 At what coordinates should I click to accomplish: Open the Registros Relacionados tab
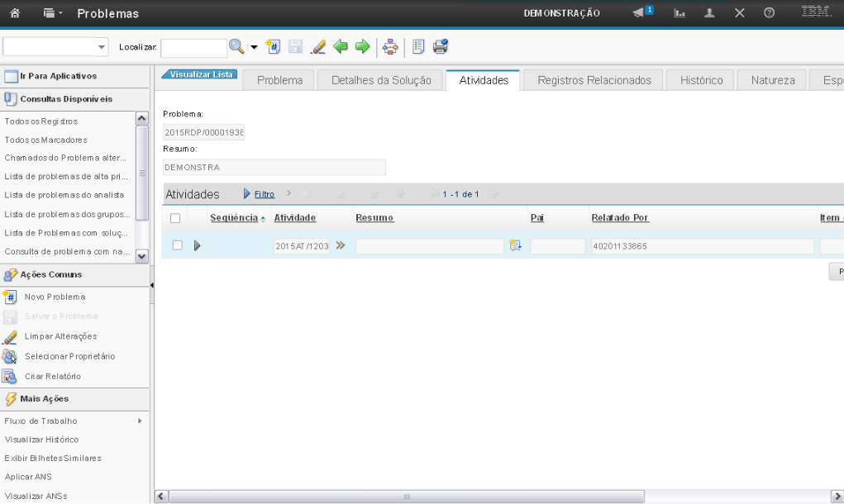click(594, 80)
